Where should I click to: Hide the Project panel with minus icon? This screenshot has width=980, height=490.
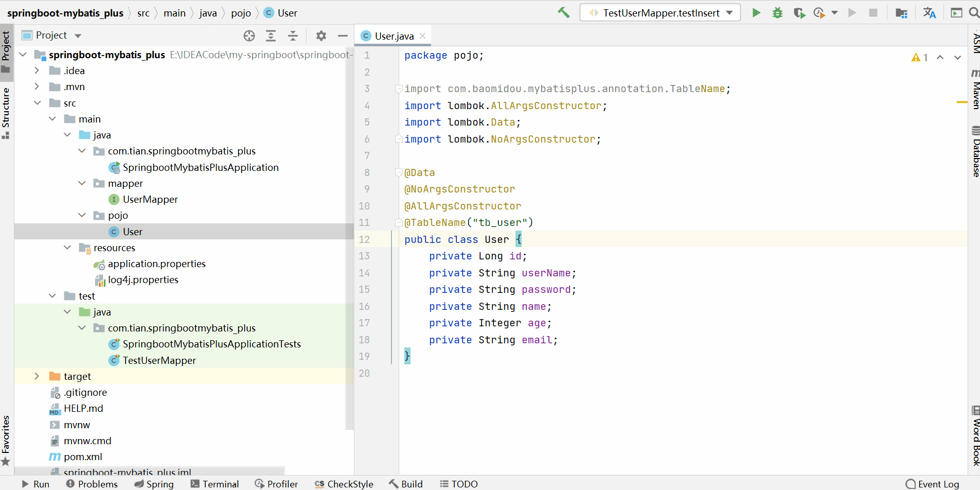tap(343, 36)
